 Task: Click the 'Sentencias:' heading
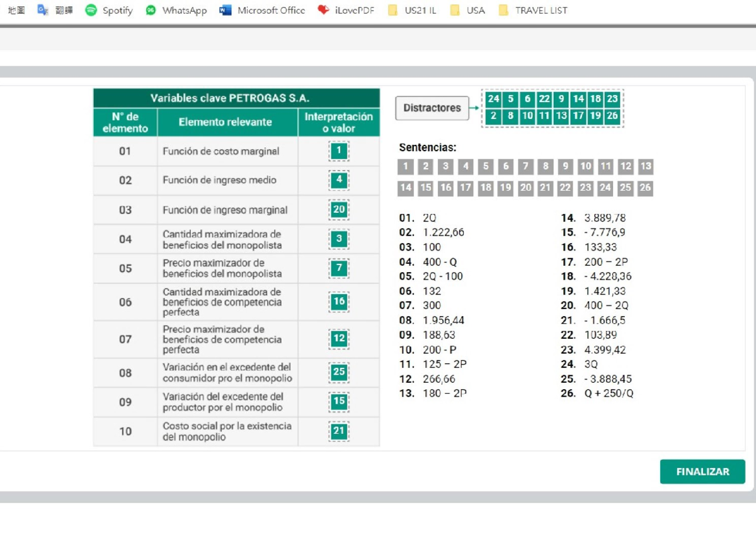pos(428,148)
